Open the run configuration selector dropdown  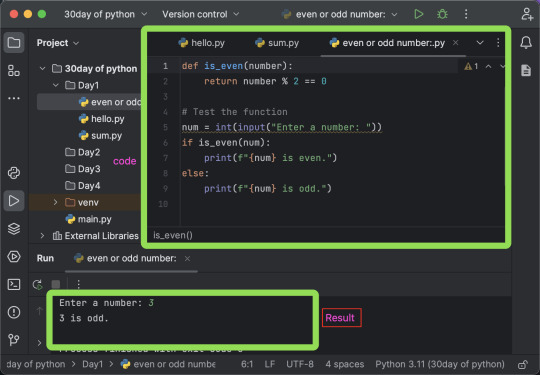click(x=340, y=14)
